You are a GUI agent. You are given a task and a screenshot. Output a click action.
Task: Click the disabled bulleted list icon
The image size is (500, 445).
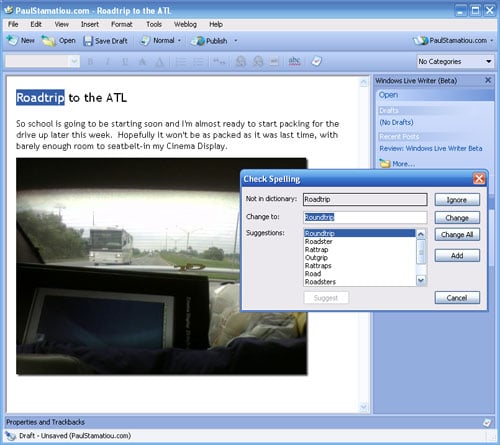pyautogui.click(x=198, y=62)
